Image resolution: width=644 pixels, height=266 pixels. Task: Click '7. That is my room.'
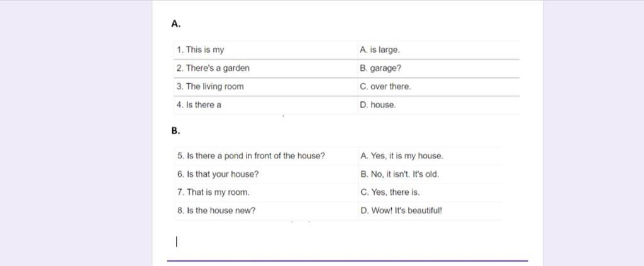(213, 192)
